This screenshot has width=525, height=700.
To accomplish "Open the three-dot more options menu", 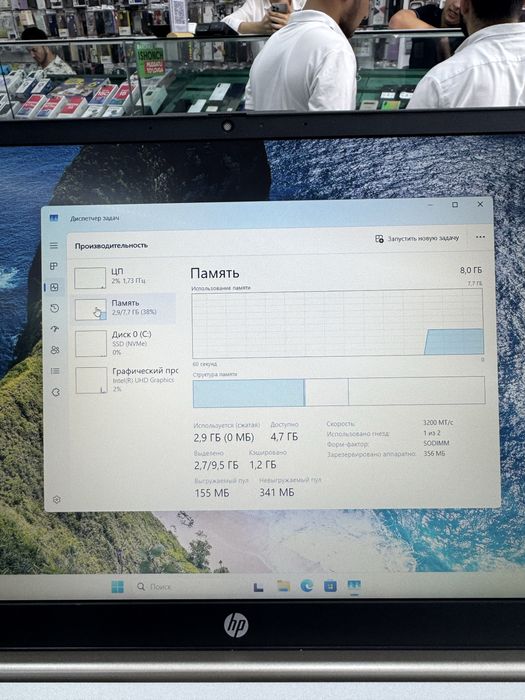I will pos(480,237).
